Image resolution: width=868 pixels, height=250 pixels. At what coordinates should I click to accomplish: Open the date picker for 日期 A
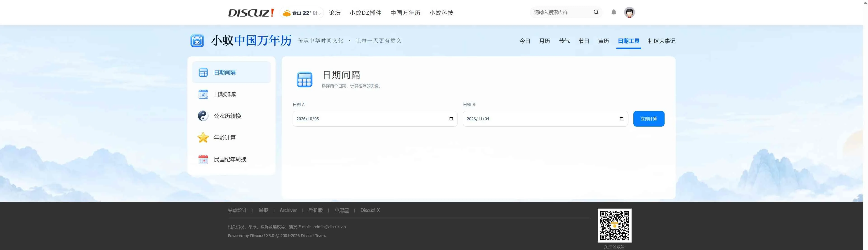coord(451,119)
